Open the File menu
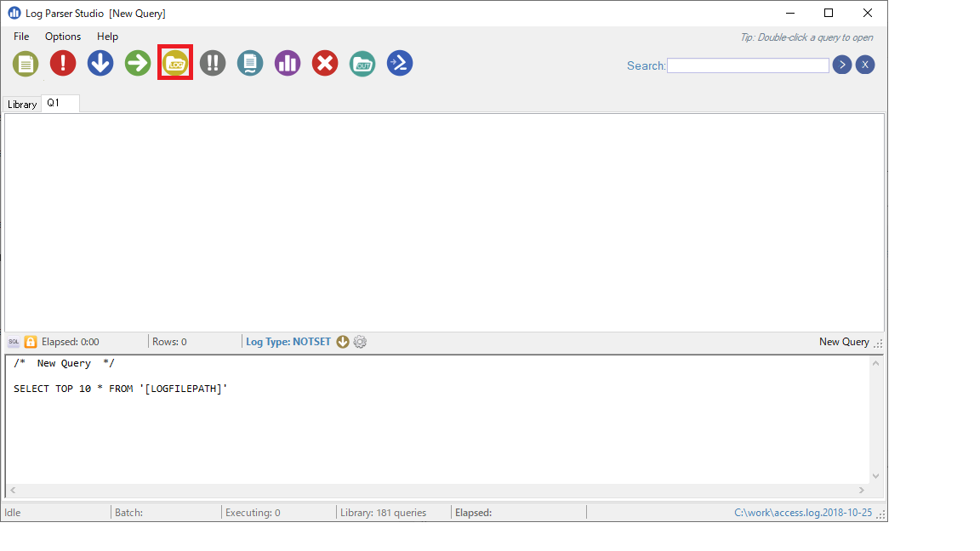 (x=21, y=37)
